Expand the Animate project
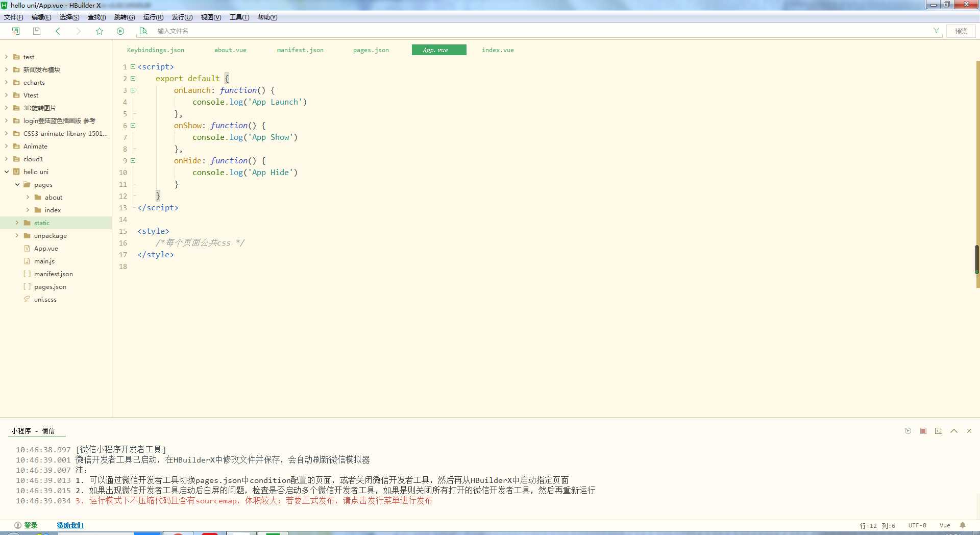The width and height of the screenshot is (980, 535). point(6,147)
